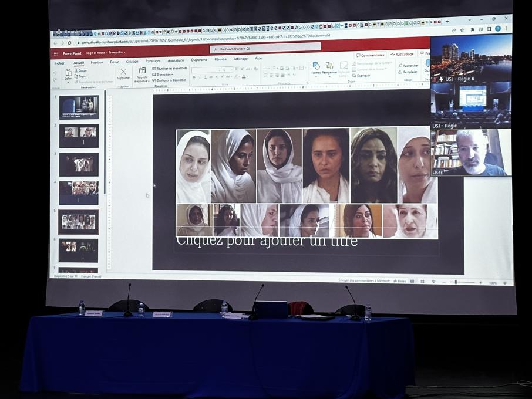This screenshot has height=399, width=532.
Task: Cut selection with Couper
Action: [81, 70]
